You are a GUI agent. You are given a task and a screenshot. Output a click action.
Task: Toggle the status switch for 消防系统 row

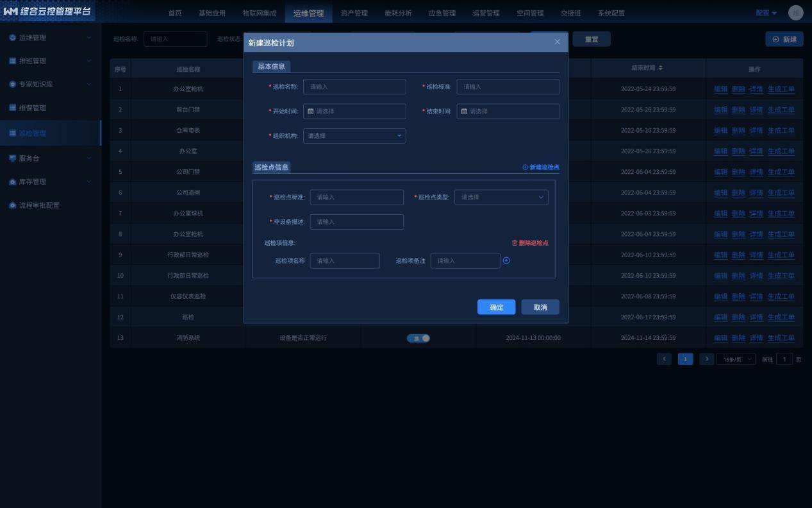point(418,338)
